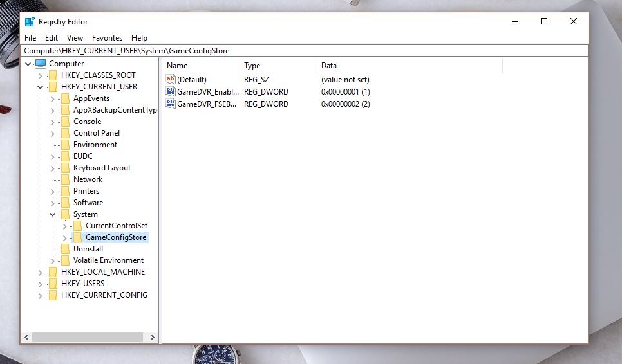The height and width of the screenshot is (364, 622).
Task: Expand HKEY_USERS chevron
Action: 40,284
